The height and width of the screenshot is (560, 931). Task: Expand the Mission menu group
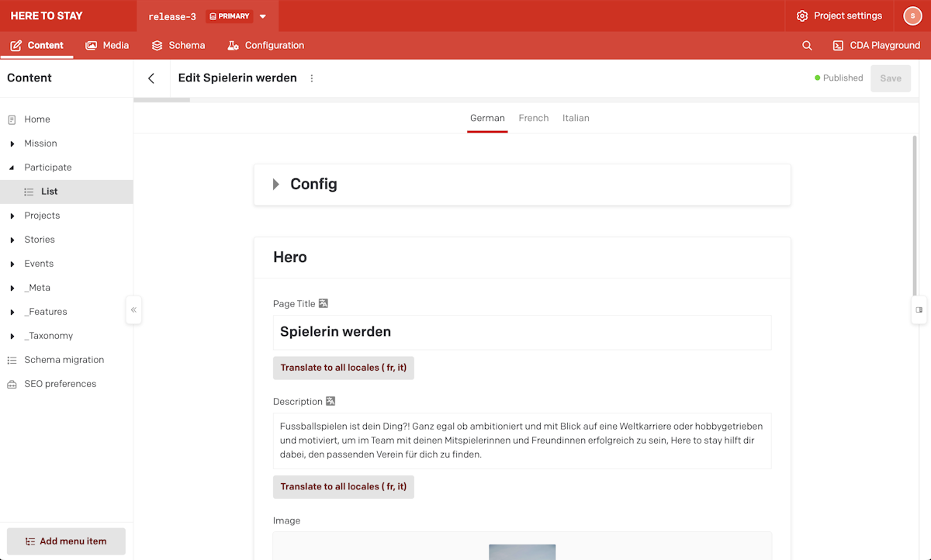[x=12, y=143]
